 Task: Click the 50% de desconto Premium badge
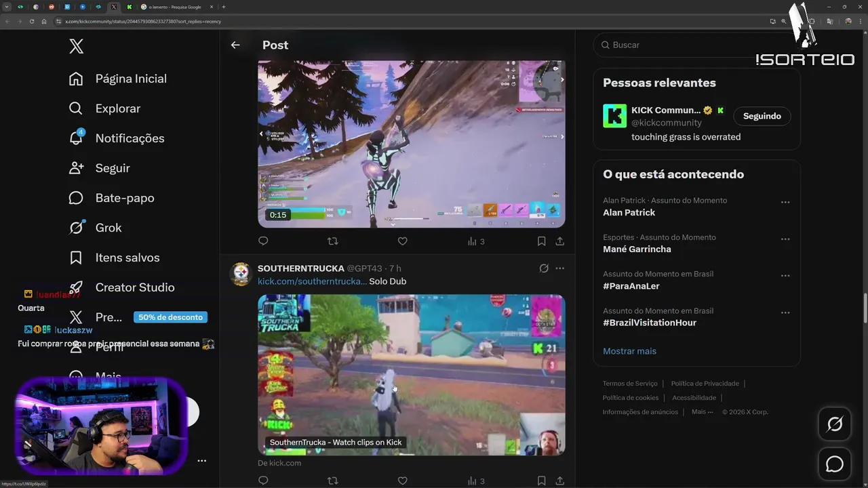click(171, 317)
